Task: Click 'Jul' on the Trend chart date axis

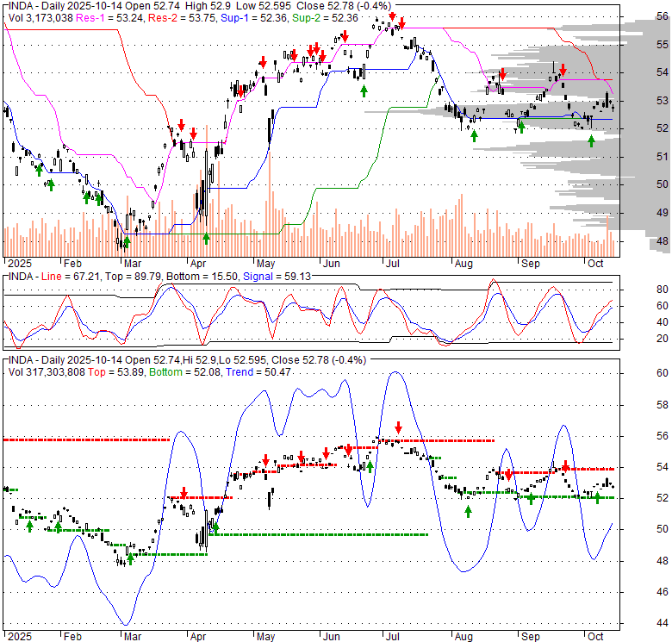Action: point(392,637)
